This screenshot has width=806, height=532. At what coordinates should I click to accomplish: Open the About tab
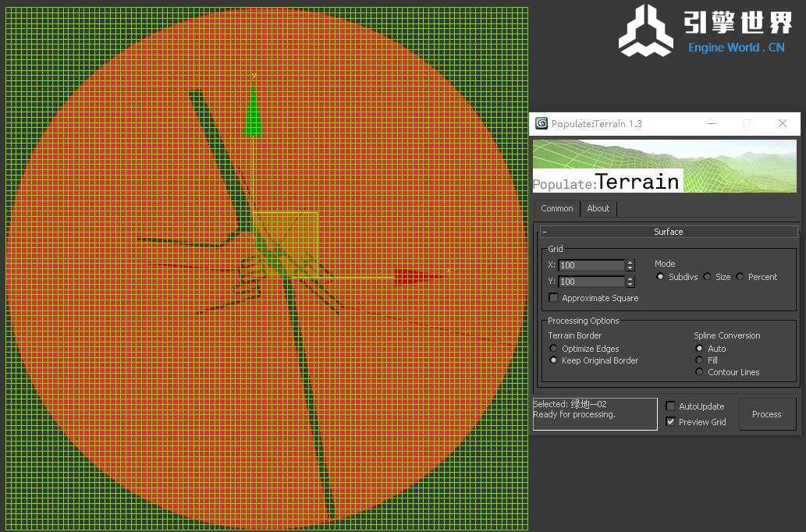coord(598,208)
